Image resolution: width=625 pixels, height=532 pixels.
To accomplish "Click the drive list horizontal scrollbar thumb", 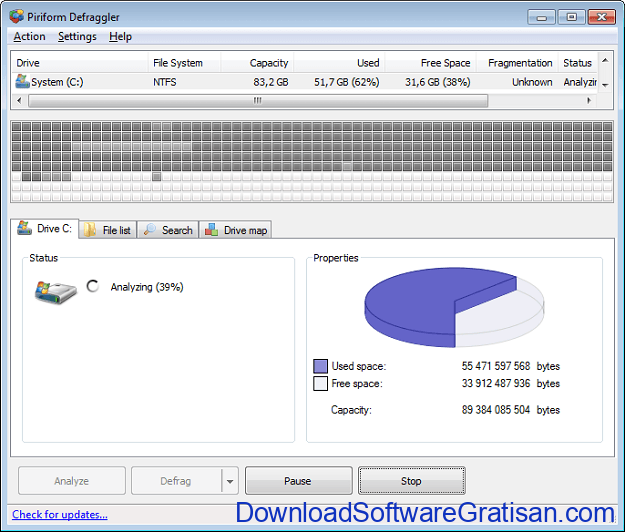I will click(x=258, y=100).
